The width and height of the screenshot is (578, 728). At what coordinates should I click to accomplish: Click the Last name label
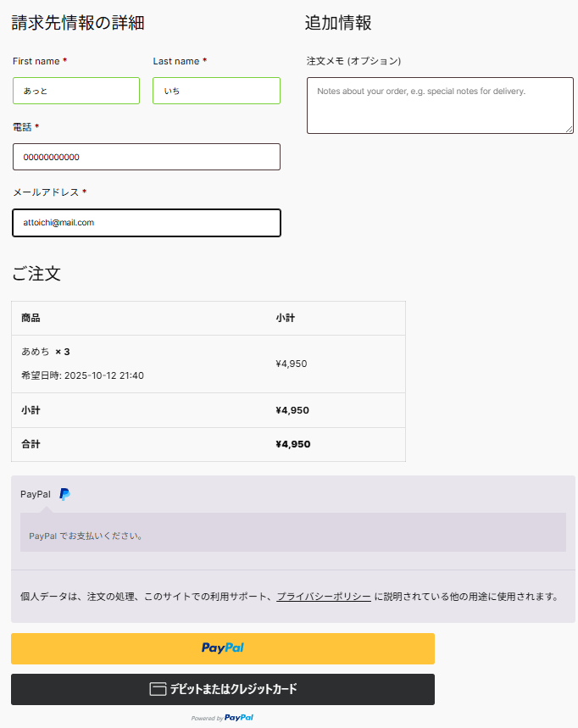click(x=176, y=61)
